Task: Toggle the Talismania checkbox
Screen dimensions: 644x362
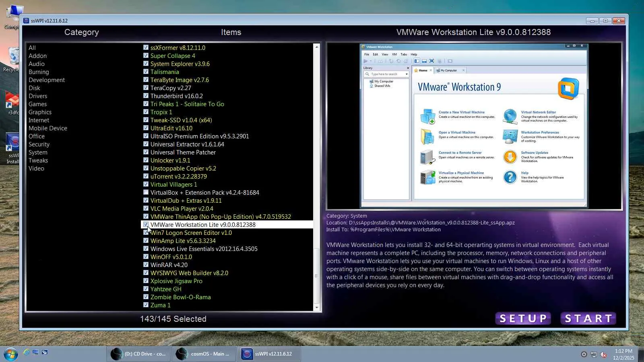Action: pyautogui.click(x=146, y=72)
